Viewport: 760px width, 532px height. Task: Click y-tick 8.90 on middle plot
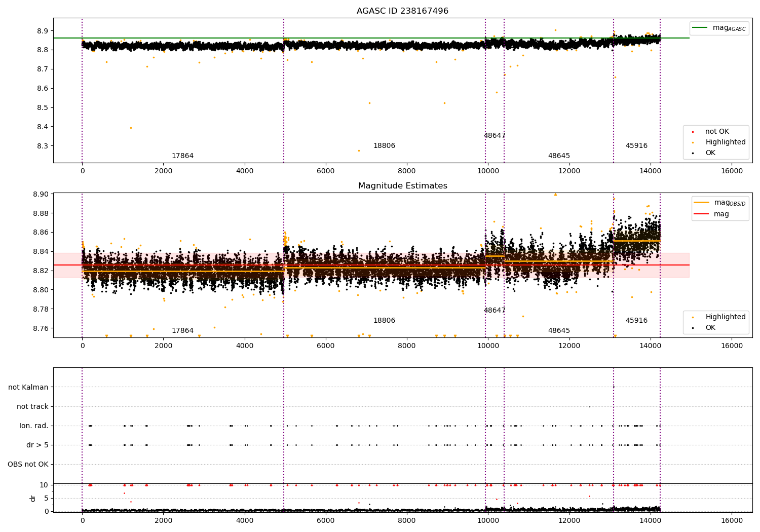(41, 195)
